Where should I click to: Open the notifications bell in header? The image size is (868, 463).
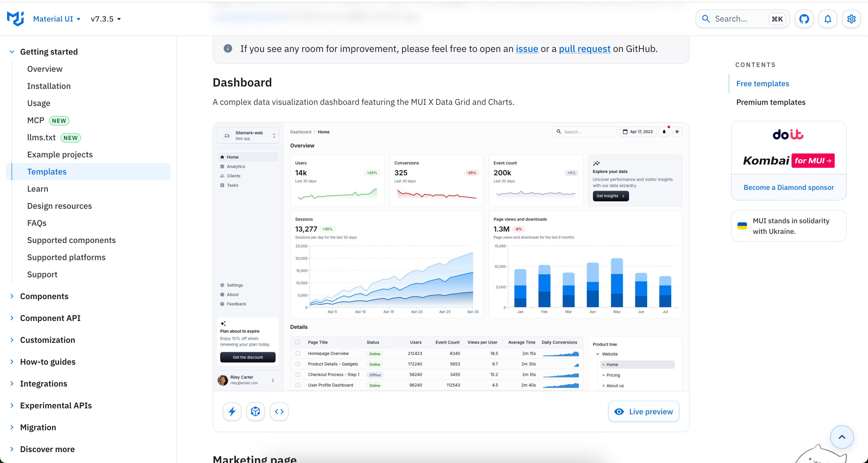coord(828,19)
